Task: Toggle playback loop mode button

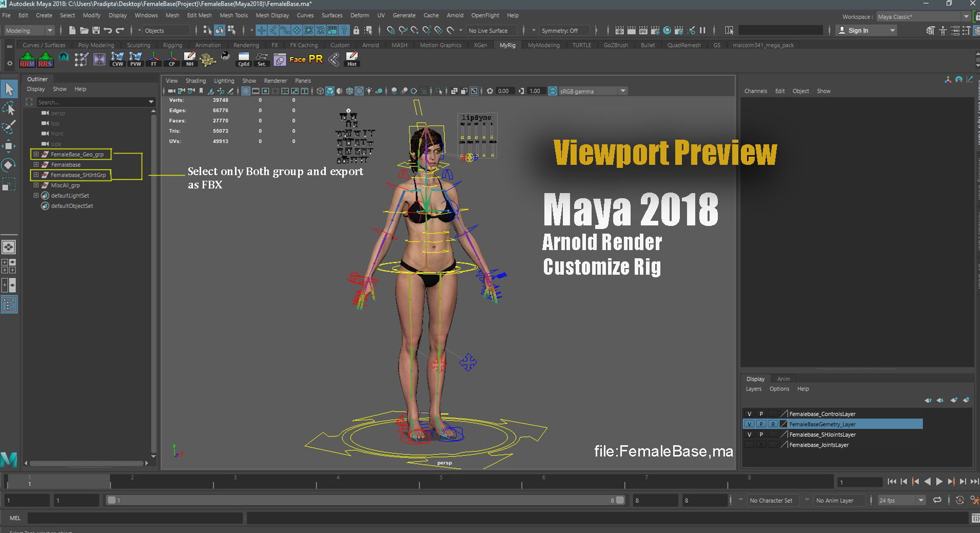Action: pos(937,500)
